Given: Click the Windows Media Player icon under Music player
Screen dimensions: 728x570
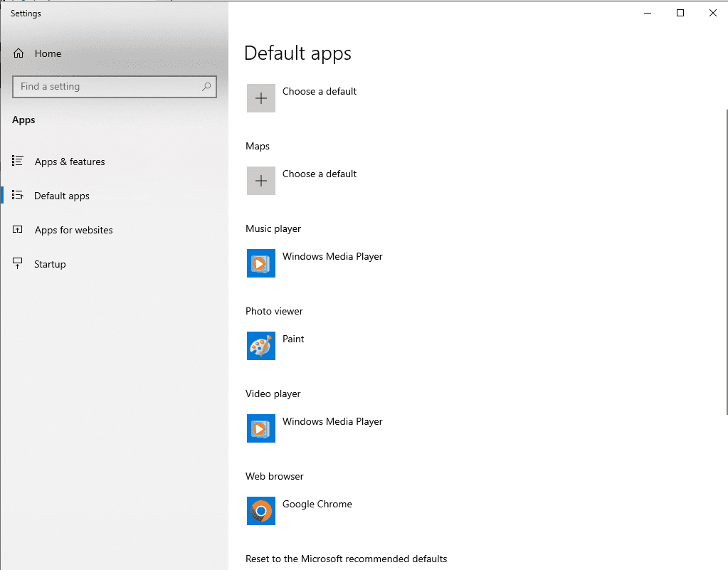Looking at the screenshot, I should coord(260,263).
